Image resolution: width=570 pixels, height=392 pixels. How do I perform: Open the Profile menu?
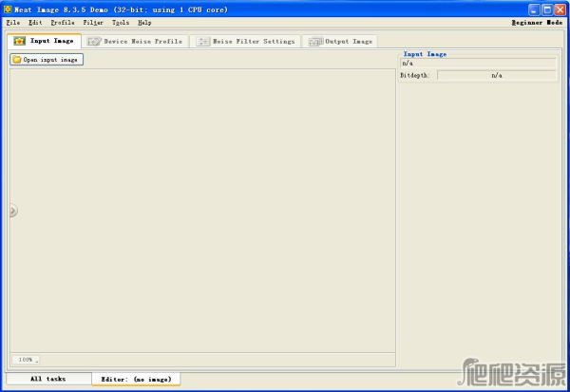(63, 22)
